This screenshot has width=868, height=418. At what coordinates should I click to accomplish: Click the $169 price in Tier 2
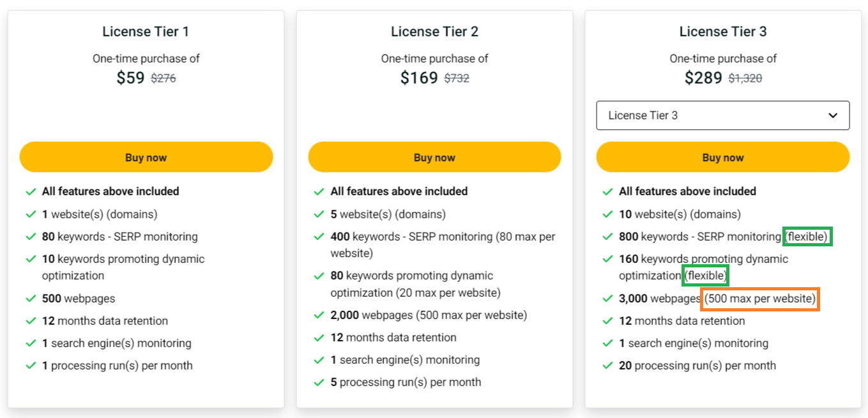pos(419,78)
